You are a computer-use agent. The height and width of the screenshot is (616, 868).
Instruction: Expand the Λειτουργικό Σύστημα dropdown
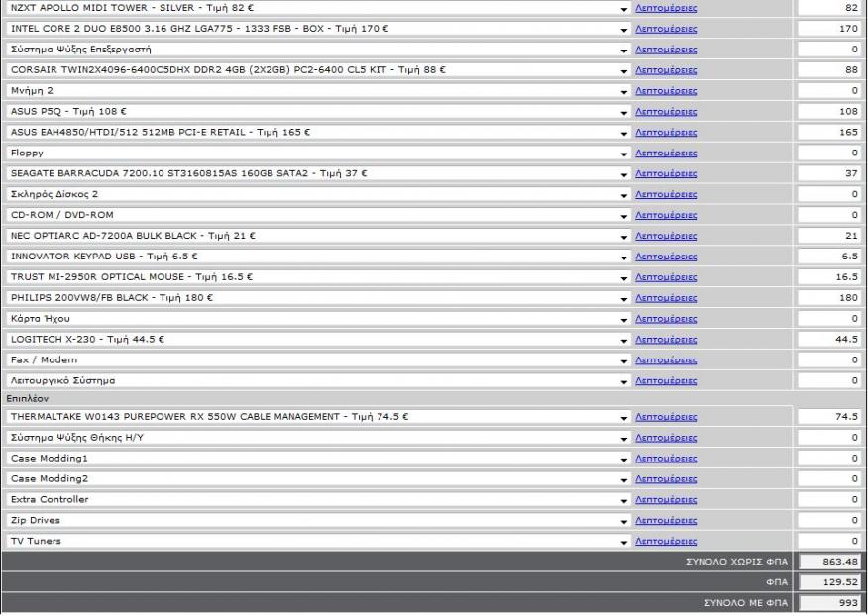[317, 380]
